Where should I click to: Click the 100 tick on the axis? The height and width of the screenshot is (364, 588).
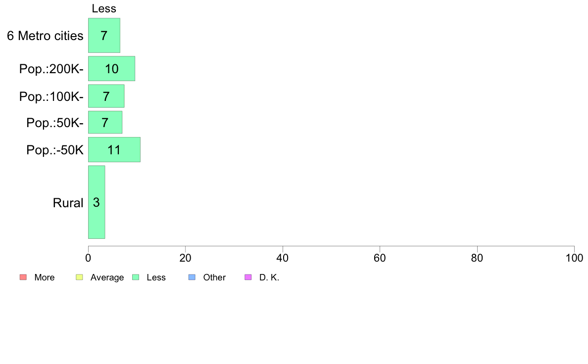[x=574, y=258]
